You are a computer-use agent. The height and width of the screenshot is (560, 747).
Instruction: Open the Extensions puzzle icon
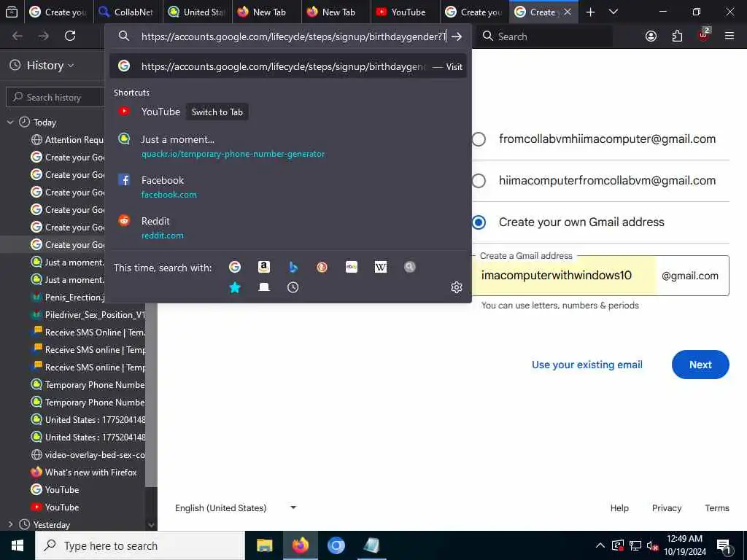coord(677,36)
